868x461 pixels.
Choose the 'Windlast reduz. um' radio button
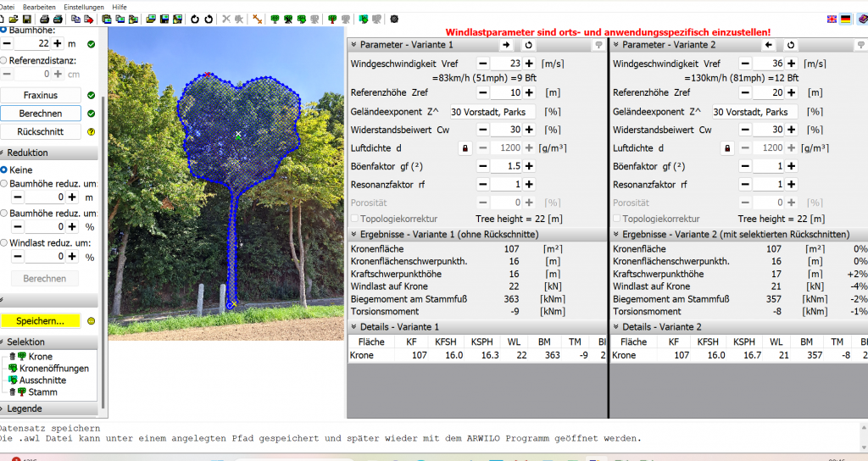pos(4,243)
